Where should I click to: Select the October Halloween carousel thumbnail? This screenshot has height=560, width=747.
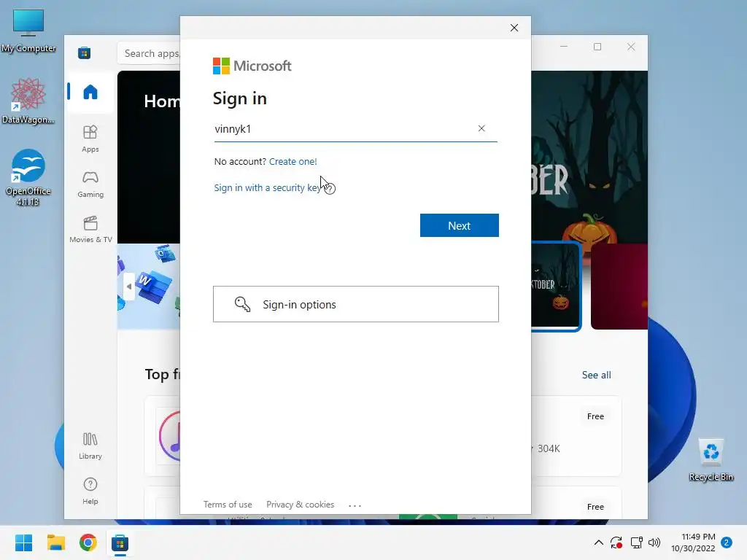(556, 286)
